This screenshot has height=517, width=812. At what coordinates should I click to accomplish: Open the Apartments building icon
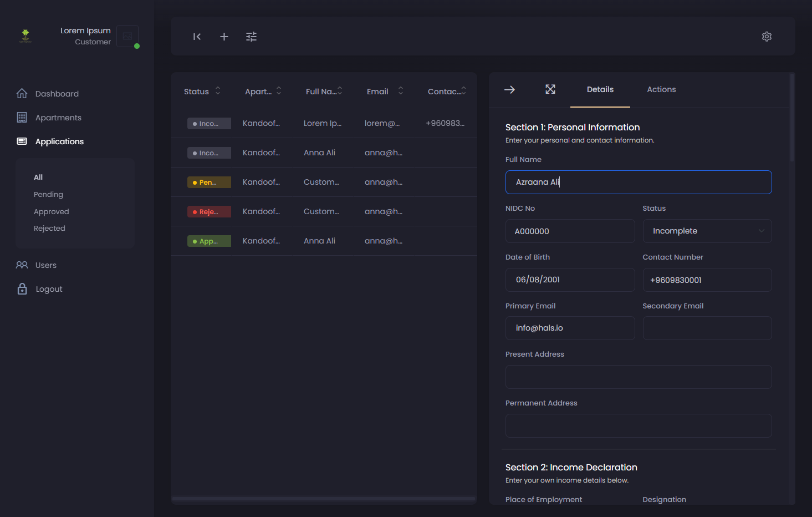22,117
